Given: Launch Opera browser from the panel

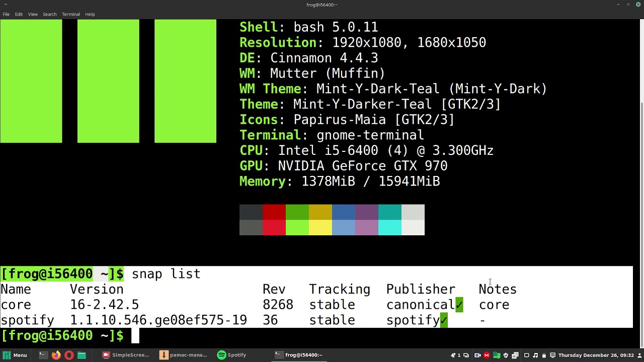Looking at the screenshot, I should point(69,355).
